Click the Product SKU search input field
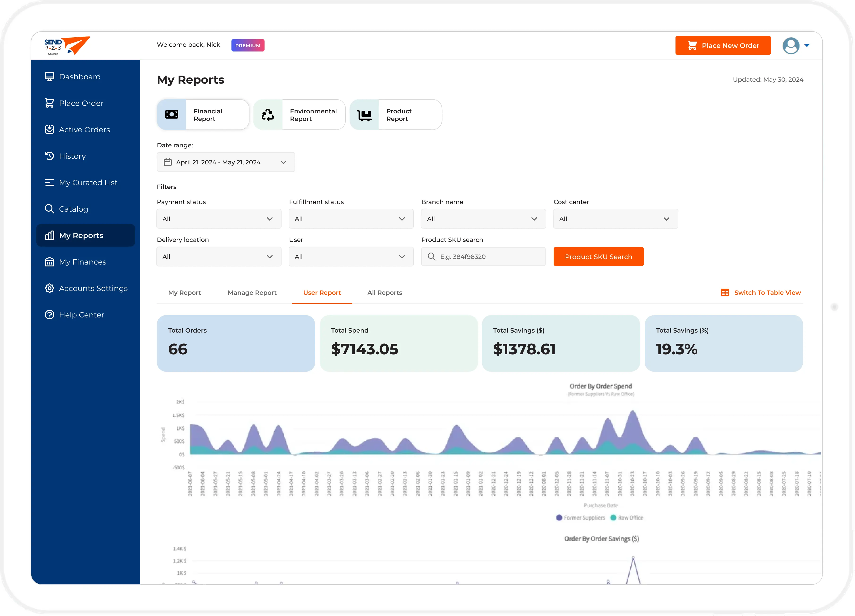This screenshot has width=855, height=616. 483,256
